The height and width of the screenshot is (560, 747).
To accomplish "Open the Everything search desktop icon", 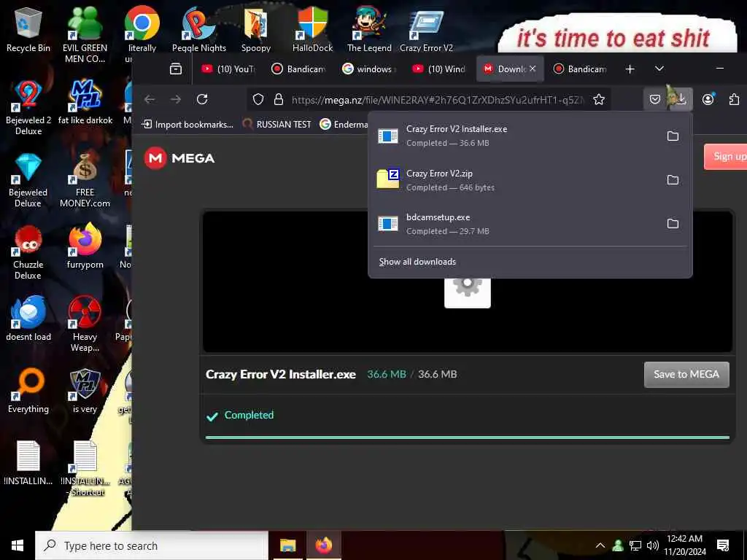I will click(28, 391).
